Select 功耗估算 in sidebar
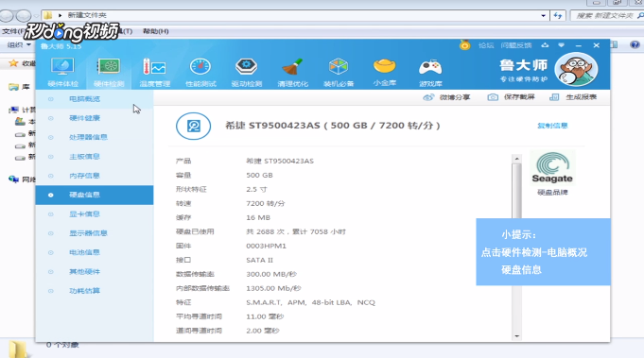Screen dimensions: 644x358 click(x=95, y=291)
